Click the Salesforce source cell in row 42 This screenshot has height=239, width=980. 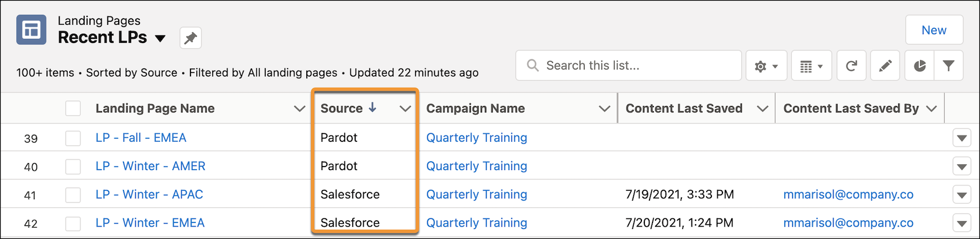350,223
